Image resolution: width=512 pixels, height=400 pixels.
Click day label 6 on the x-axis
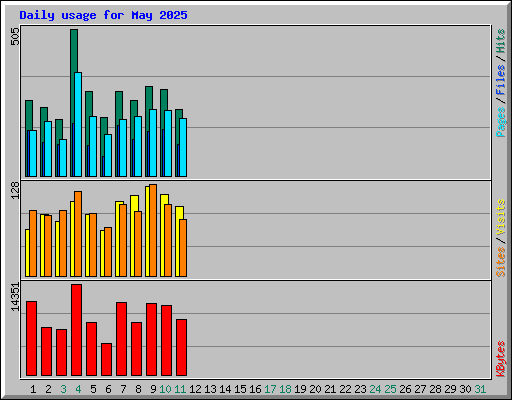click(108, 389)
